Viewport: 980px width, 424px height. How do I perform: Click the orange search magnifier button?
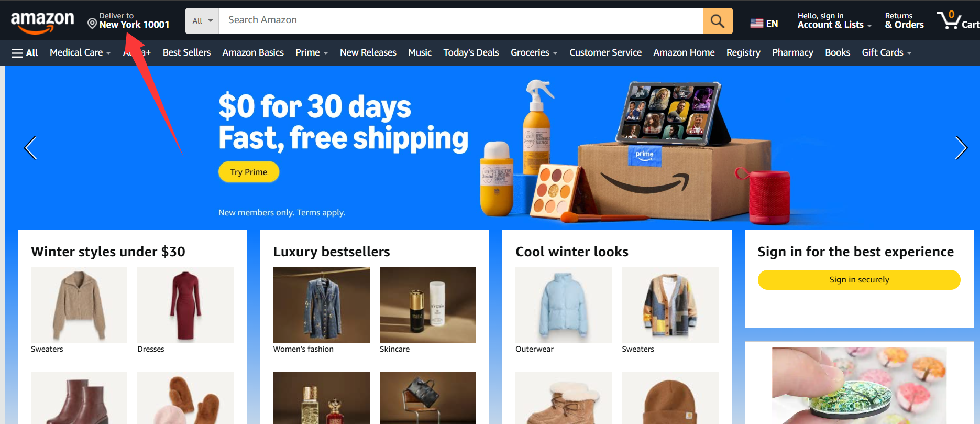[718, 21]
